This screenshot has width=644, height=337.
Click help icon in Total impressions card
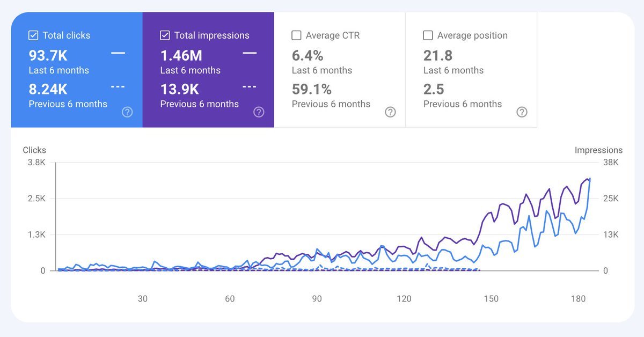pyautogui.click(x=259, y=112)
